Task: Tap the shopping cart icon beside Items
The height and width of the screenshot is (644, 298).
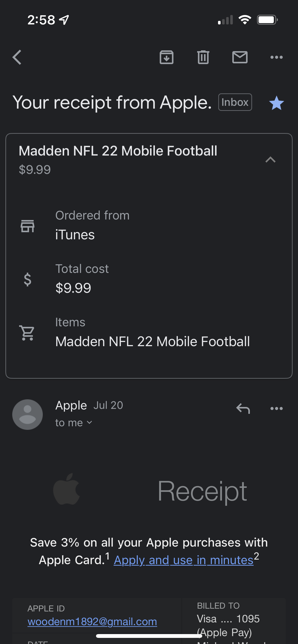Action: 27,333
